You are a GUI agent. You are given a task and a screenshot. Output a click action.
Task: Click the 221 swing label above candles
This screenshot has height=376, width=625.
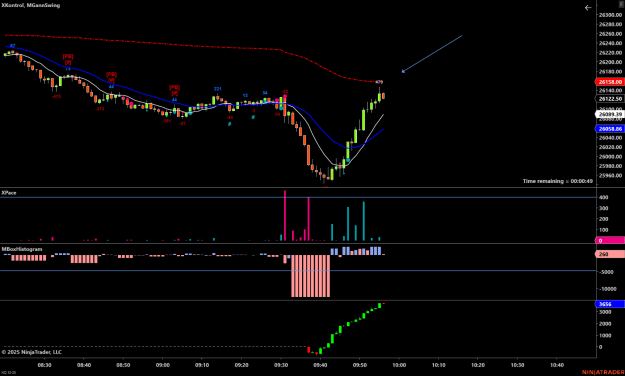[x=217, y=89]
